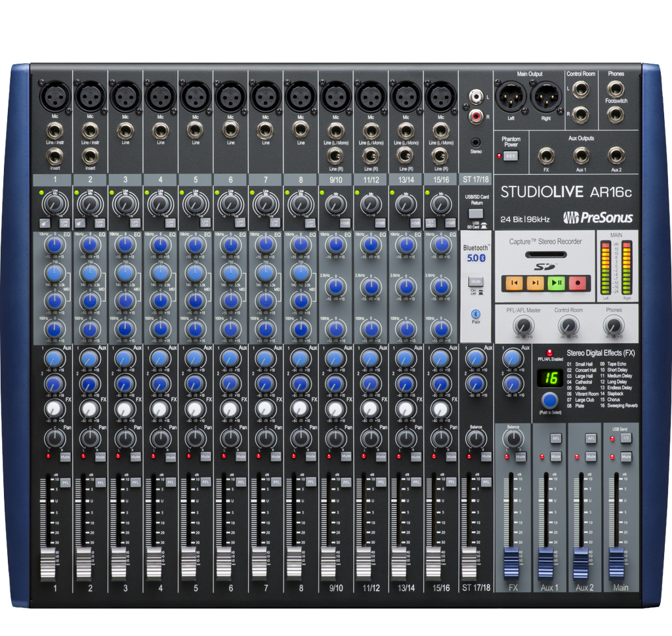Click the ST 17/18 Balance knob
This screenshot has height=636, width=672.
pos(476,438)
